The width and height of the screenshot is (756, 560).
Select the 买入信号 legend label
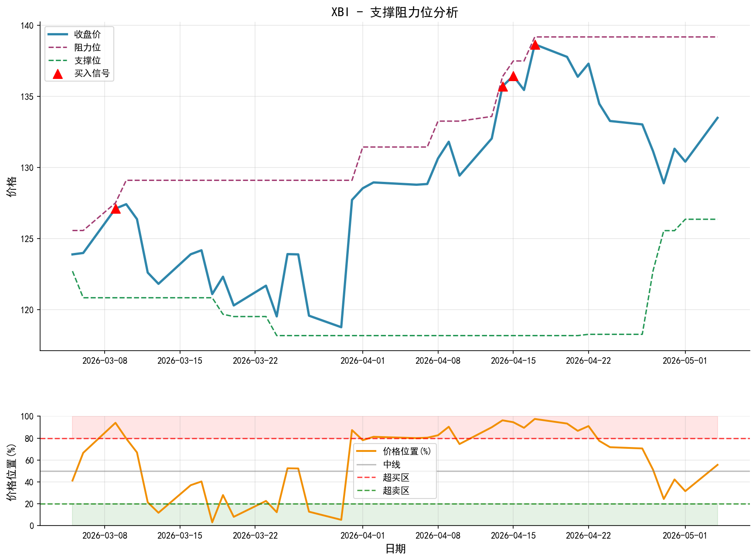92,73
